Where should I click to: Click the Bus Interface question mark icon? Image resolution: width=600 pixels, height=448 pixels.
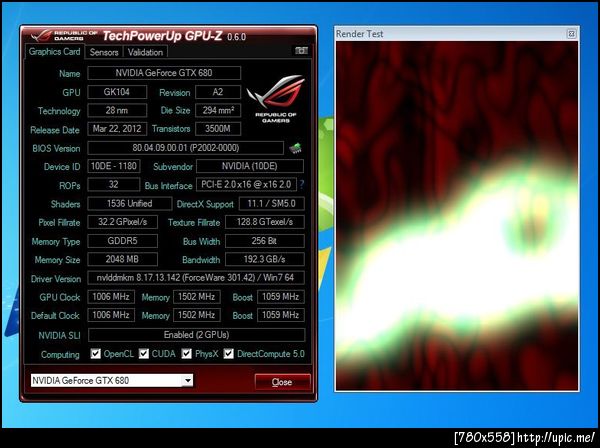click(302, 184)
